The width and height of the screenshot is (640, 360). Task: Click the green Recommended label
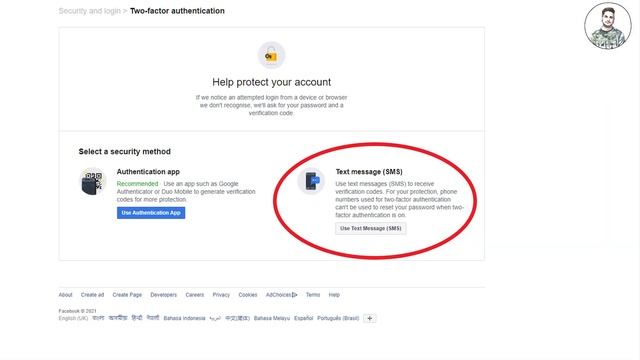pyautogui.click(x=138, y=184)
